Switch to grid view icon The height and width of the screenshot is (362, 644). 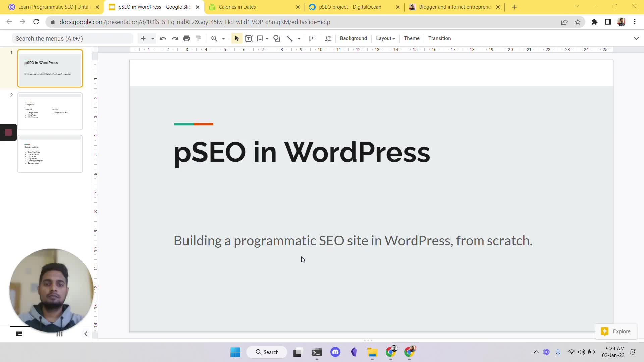click(x=59, y=334)
